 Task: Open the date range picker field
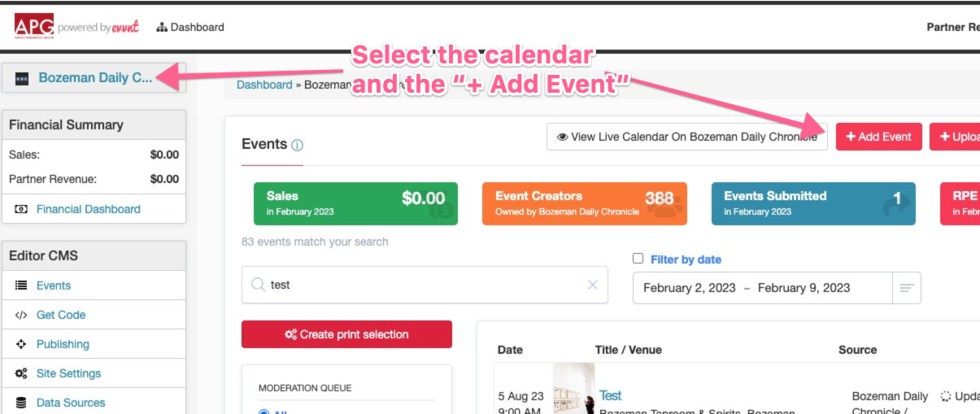click(762, 288)
